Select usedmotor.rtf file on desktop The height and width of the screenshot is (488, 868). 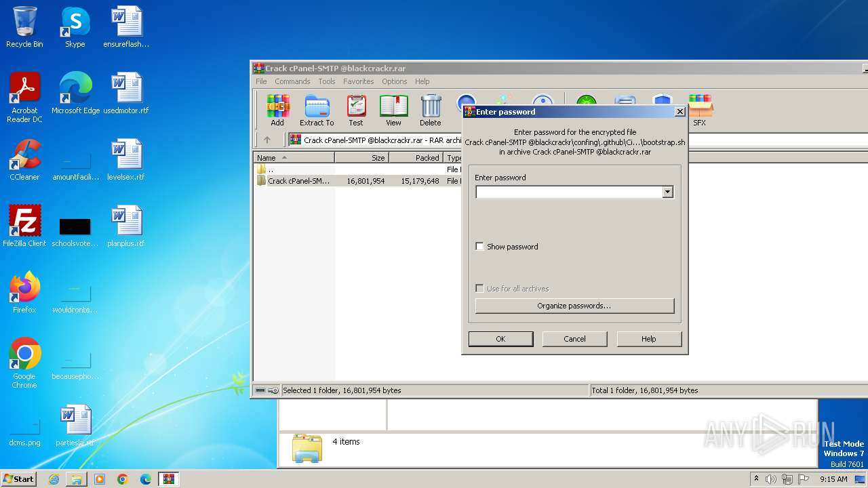tap(126, 94)
